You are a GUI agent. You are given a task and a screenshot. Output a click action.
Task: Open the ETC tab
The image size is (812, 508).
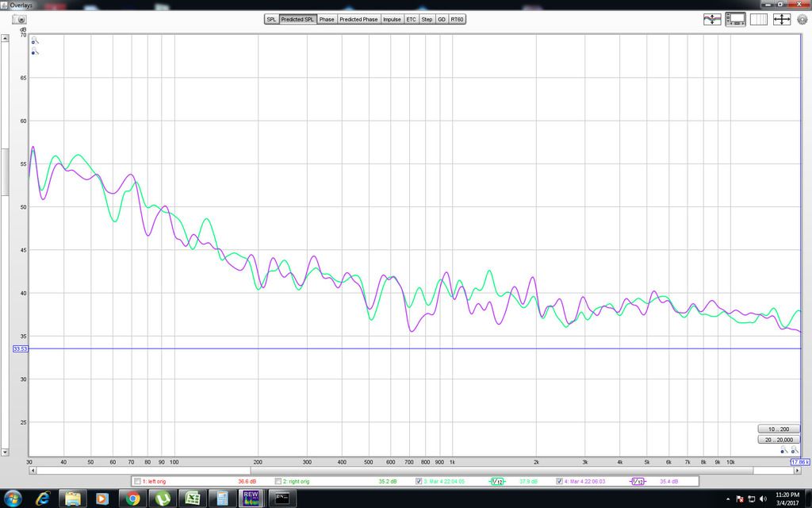click(x=412, y=19)
